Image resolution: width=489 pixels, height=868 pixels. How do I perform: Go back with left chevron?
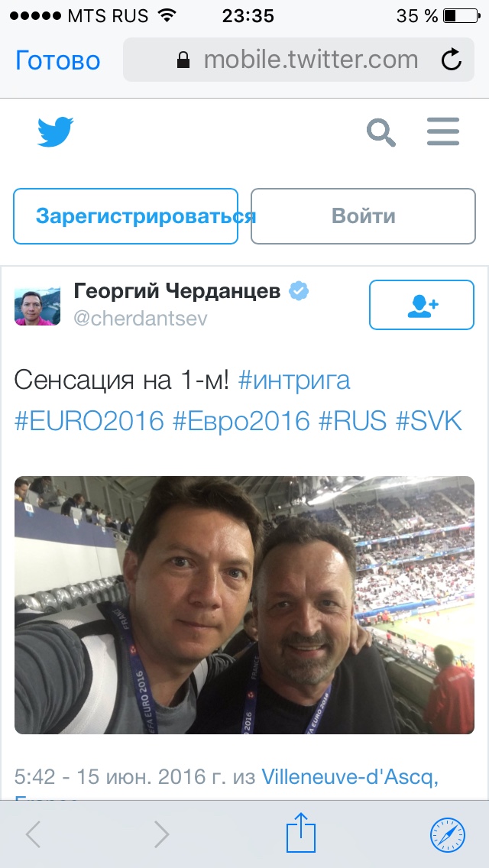(33, 834)
